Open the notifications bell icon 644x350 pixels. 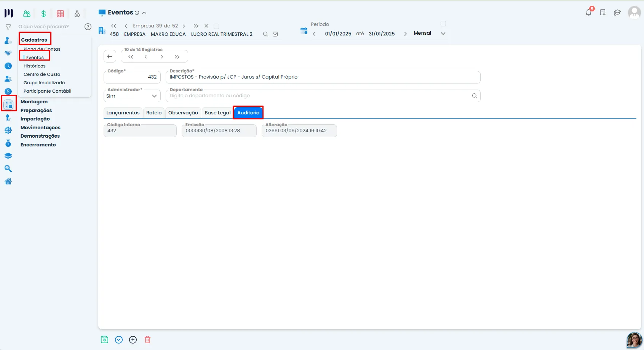(589, 13)
